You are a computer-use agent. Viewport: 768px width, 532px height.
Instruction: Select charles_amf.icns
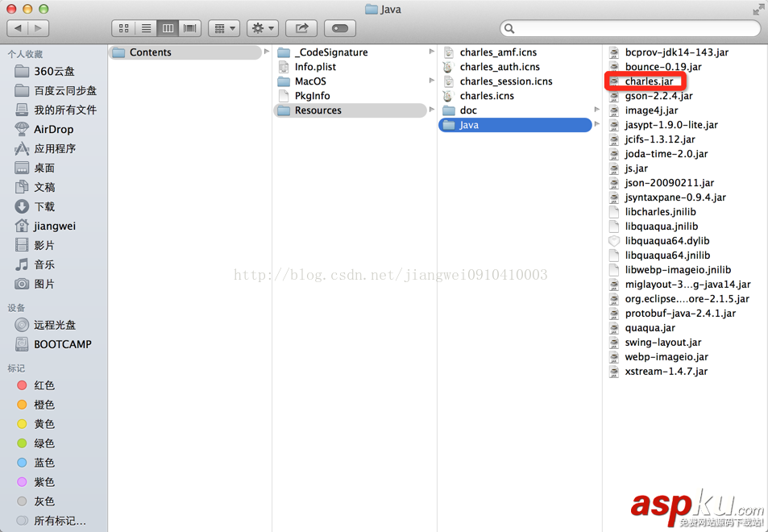point(515,52)
